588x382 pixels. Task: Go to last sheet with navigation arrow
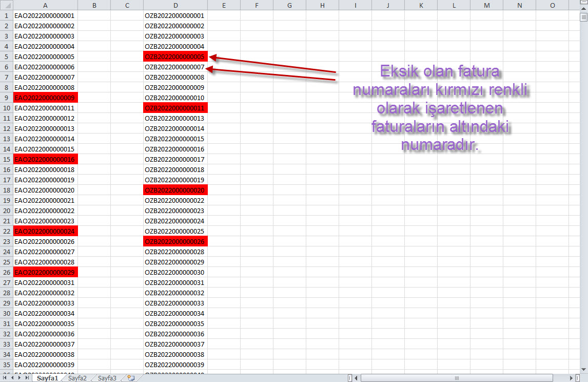coord(27,378)
